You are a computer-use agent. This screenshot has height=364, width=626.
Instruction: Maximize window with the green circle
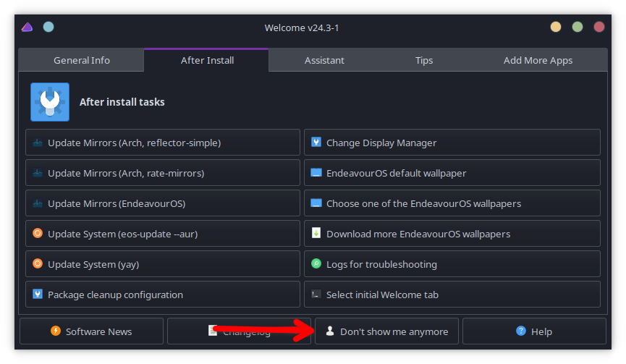pyautogui.click(x=578, y=27)
